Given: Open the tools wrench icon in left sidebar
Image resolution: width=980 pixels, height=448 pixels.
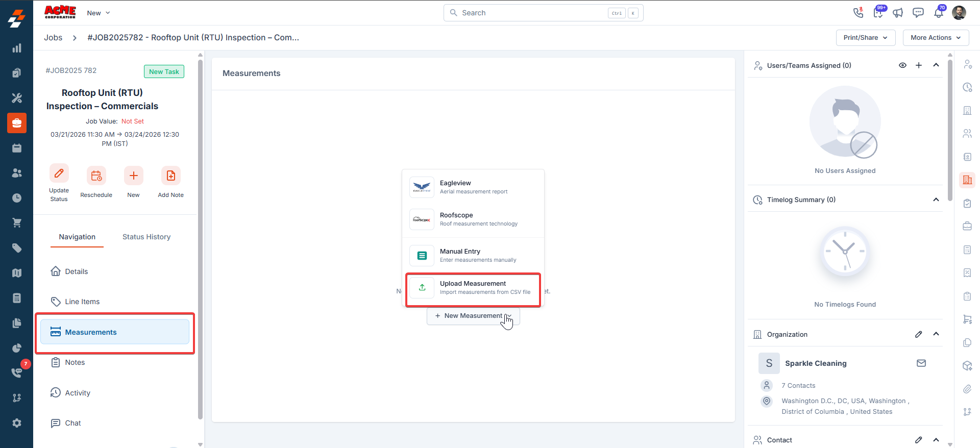Looking at the screenshot, I should [17, 98].
